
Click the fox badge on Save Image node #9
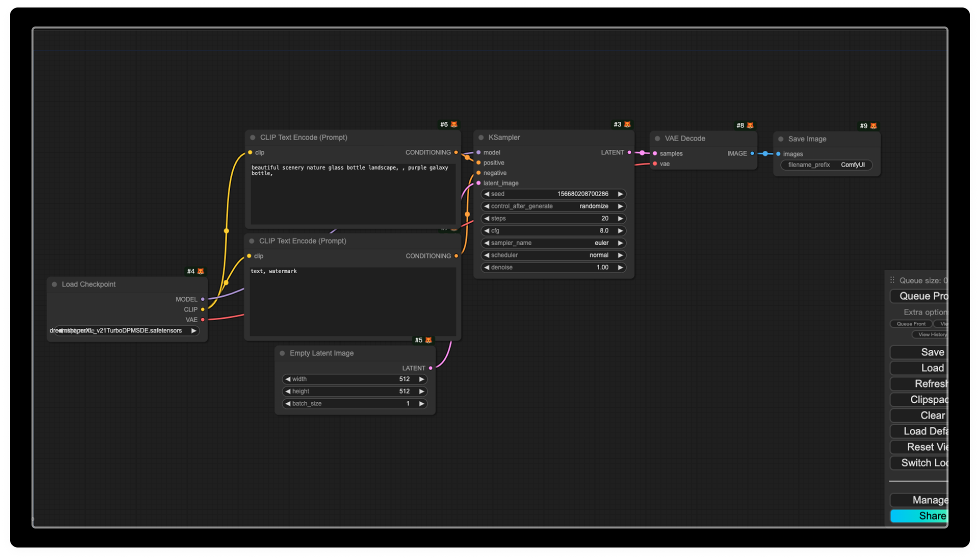point(872,125)
